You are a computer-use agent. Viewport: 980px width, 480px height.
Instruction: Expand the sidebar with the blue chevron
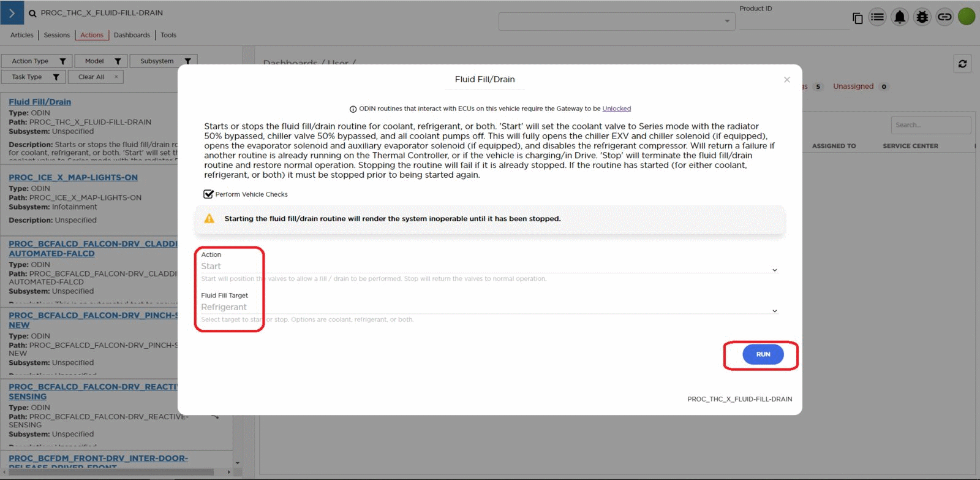12,13
